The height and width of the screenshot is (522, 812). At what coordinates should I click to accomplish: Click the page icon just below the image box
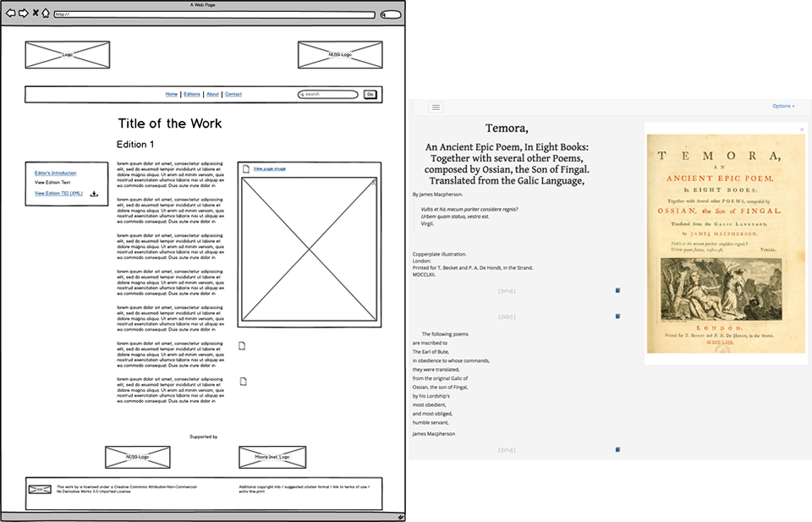click(242, 346)
